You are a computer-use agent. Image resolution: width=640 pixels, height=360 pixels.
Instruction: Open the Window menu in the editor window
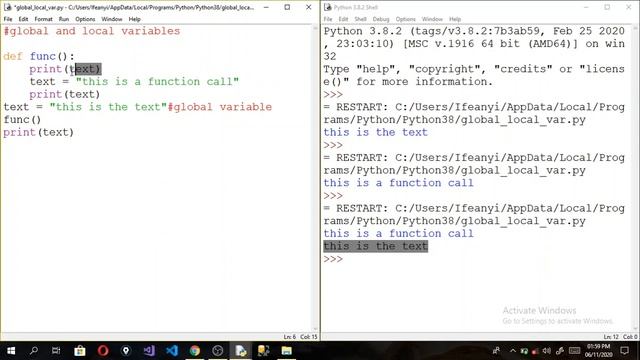112,19
